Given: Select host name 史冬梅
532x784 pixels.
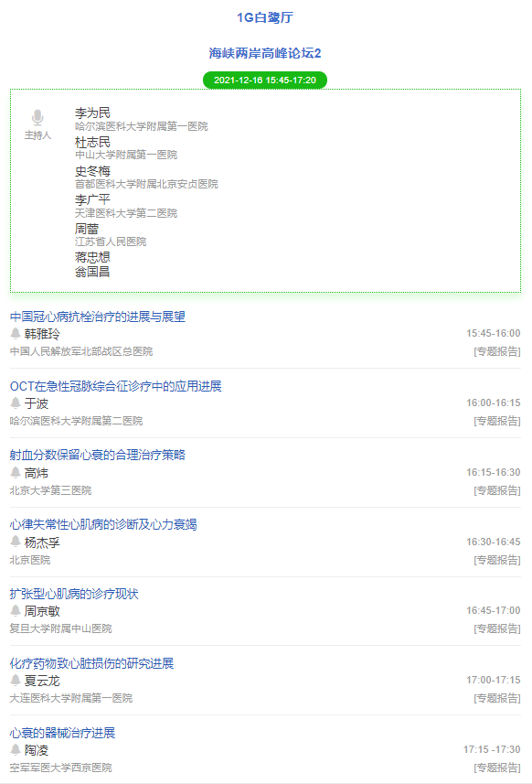Looking at the screenshot, I should coord(92,171).
